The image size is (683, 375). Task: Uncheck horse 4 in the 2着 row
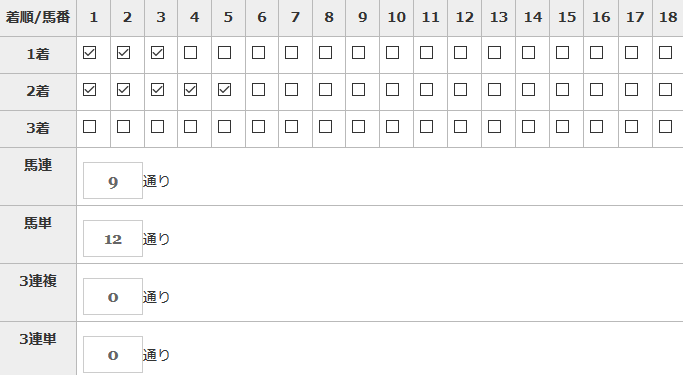[190, 90]
